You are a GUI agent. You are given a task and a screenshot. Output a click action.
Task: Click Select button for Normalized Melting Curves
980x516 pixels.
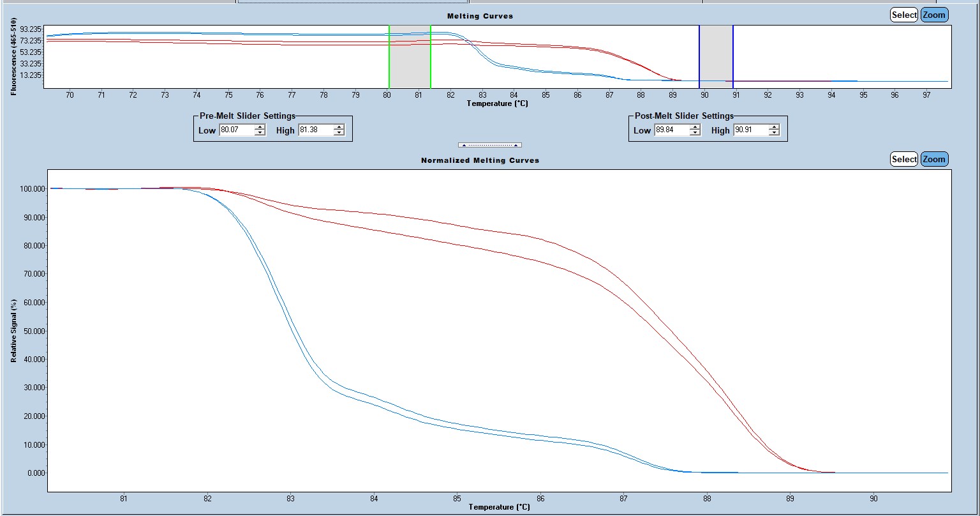pos(904,159)
